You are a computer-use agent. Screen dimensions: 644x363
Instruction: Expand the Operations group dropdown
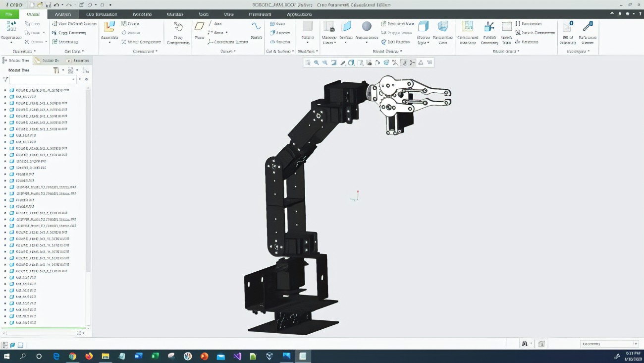(x=24, y=52)
